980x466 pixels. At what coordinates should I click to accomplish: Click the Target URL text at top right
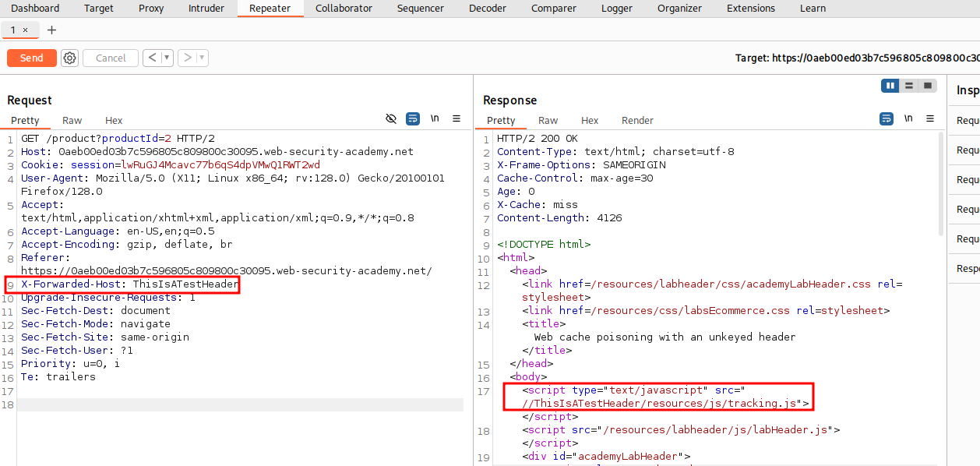[x=857, y=58]
